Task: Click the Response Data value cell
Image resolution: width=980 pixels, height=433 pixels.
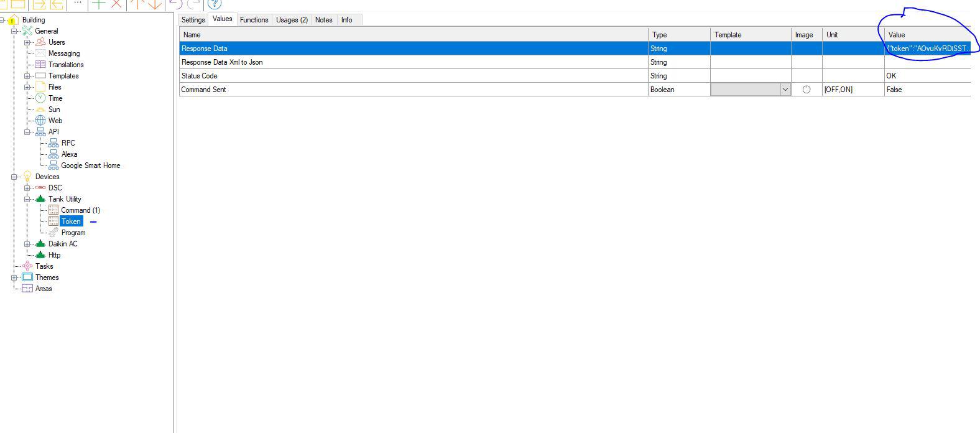Action: 927,49
